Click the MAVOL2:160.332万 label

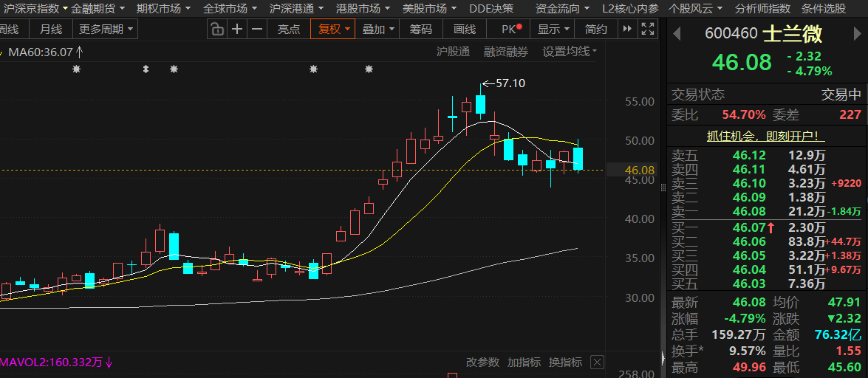[x=51, y=363]
